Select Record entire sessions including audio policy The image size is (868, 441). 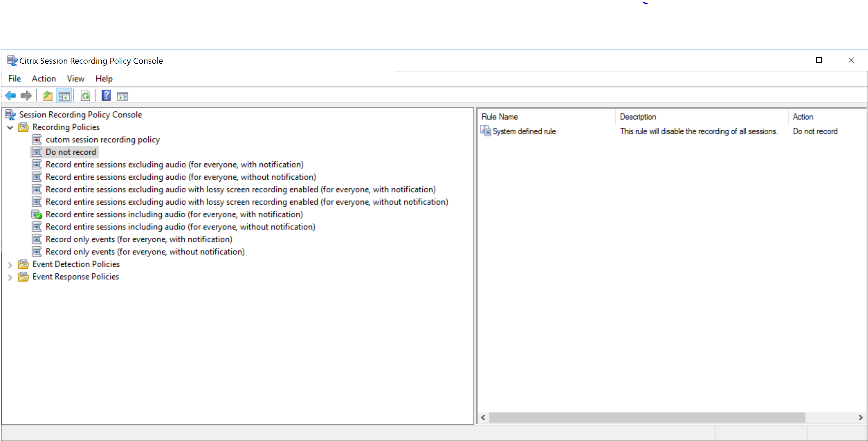pyautogui.click(x=175, y=214)
